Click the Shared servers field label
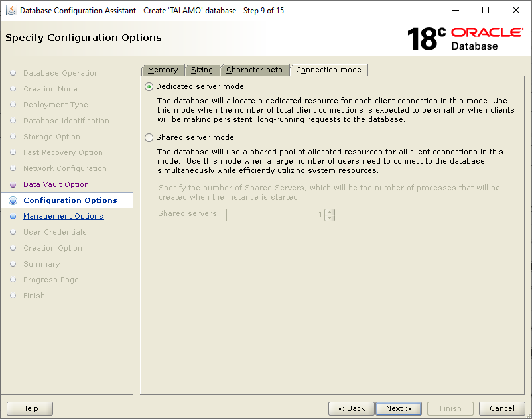The height and width of the screenshot is (419, 532). click(x=188, y=213)
